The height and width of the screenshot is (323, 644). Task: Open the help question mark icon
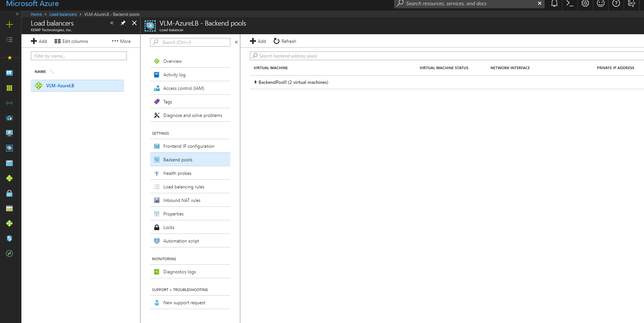tap(616, 4)
